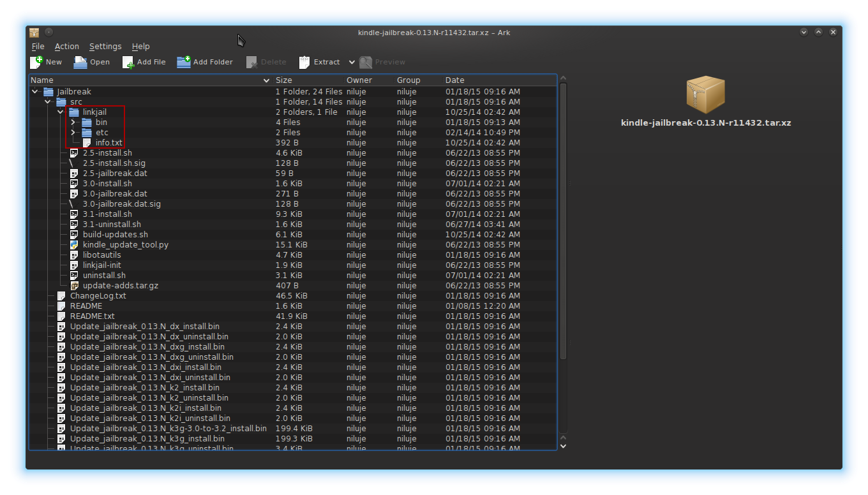This screenshot has width=868, height=495.
Task: Select Update_jailbreak_0.13.N_k2i_uninstall.bin row
Action: [x=293, y=418]
